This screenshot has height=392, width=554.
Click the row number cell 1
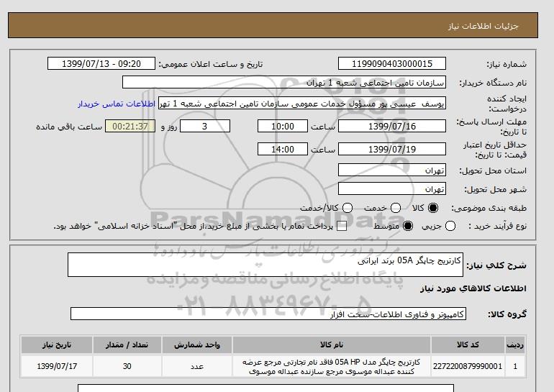515,367
